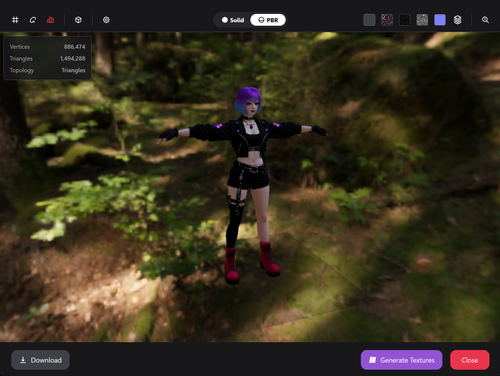
Task: Toggle the red model statistics icon
Action: (x=50, y=20)
